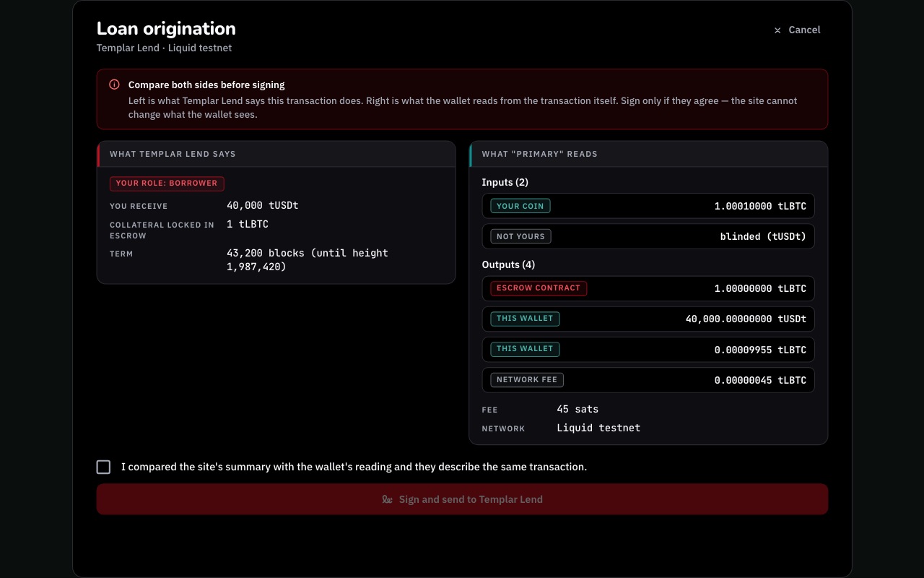Click Sign and send to Templar Lend
Screen dimensions: 924x578
click(462, 499)
